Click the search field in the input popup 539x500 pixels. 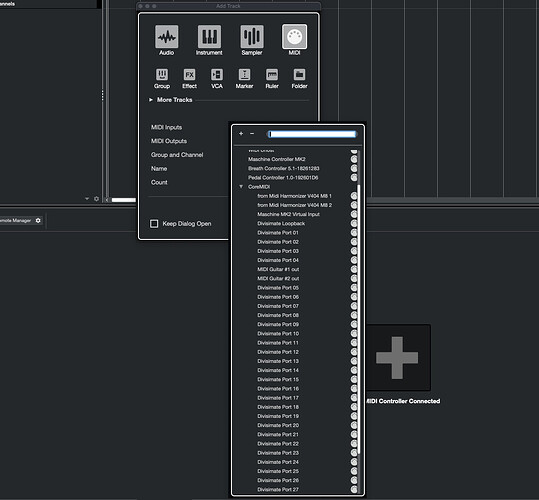coord(312,134)
